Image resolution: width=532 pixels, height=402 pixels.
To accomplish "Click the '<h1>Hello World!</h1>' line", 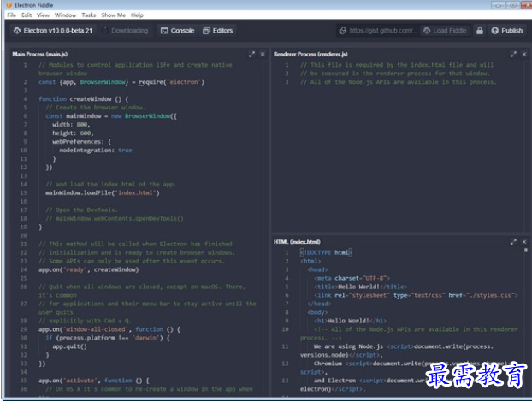I will pyautogui.click(x=350, y=321).
